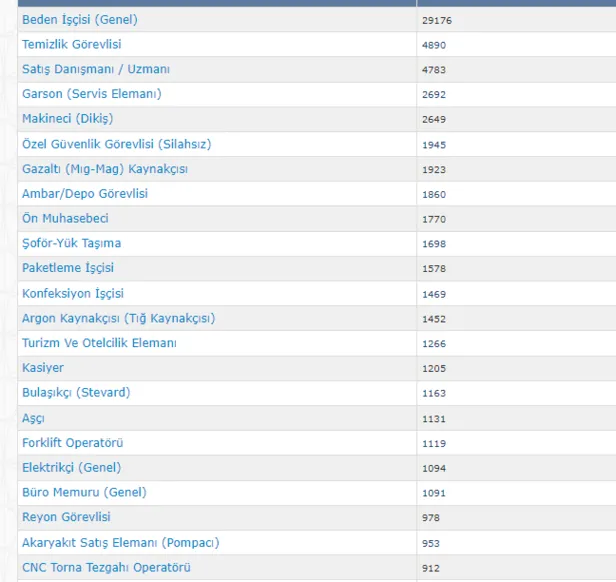
Task: Open Argon Kaynakçısı (Tığ Kaynakçısı) link
Action: pyautogui.click(x=118, y=318)
